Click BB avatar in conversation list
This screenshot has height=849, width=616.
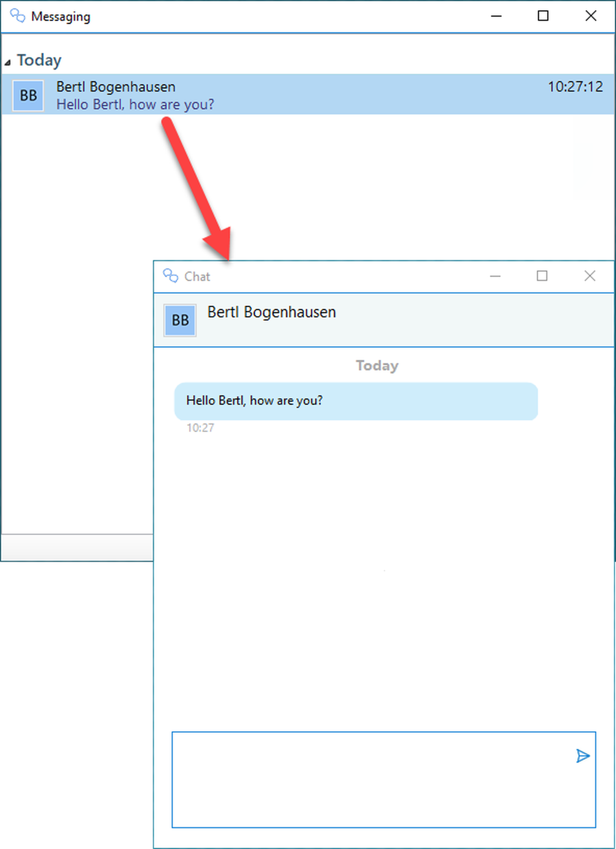(x=28, y=95)
